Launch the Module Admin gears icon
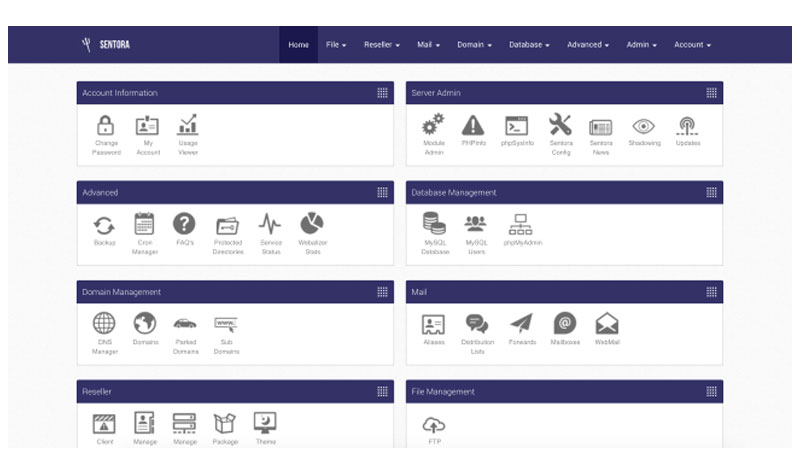 point(433,125)
